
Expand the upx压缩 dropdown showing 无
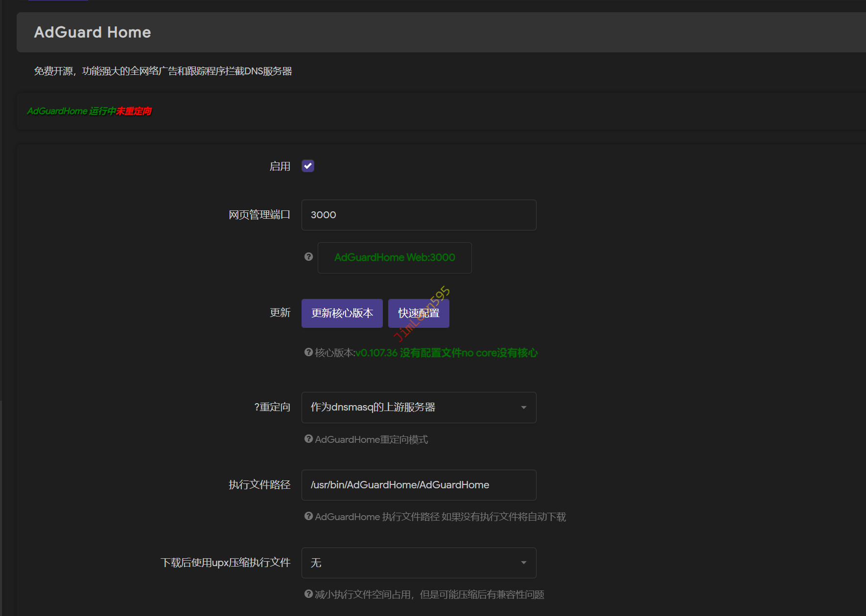(419, 563)
